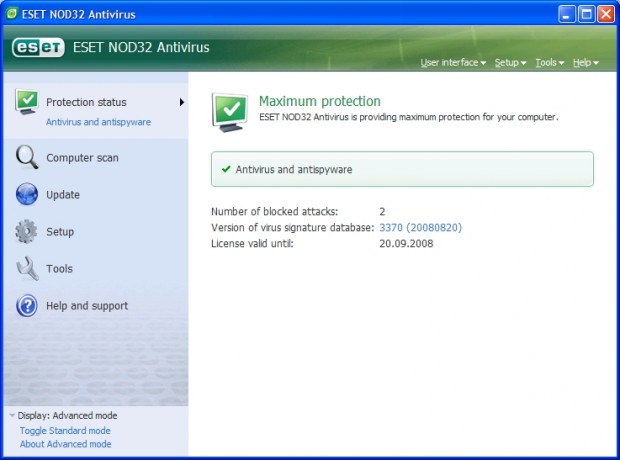620x460 pixels.
Task: Click the green checkmark beside Antivirus and antispyware
Action: 226,169
